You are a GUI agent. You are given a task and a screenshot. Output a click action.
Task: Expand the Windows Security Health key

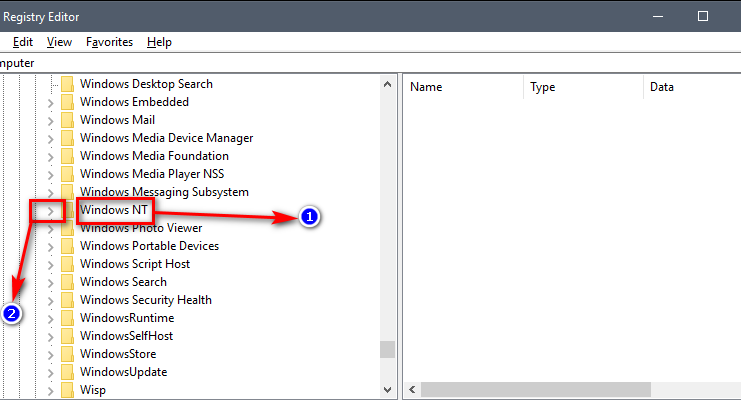[51, 301]
